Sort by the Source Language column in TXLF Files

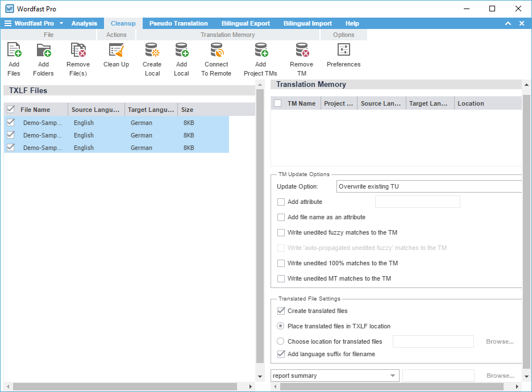(x=97, y=110)
